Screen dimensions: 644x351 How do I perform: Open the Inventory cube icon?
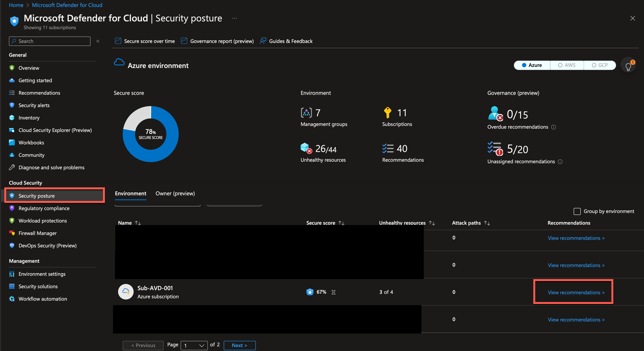tap(12, 118)
